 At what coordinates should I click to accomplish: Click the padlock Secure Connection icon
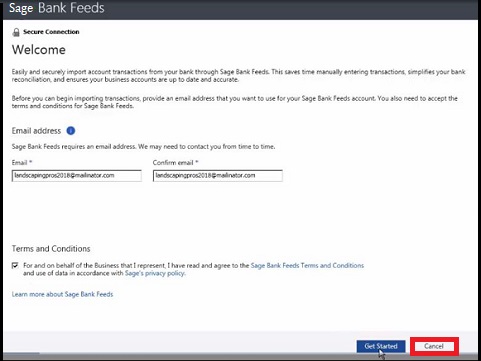[x=16, y=32]
